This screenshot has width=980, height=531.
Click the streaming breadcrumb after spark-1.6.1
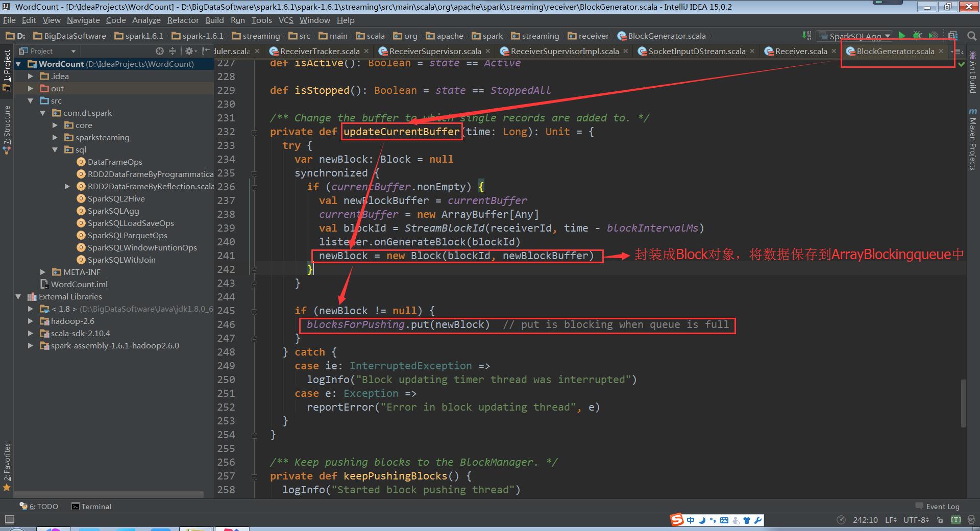pos(256,36)
